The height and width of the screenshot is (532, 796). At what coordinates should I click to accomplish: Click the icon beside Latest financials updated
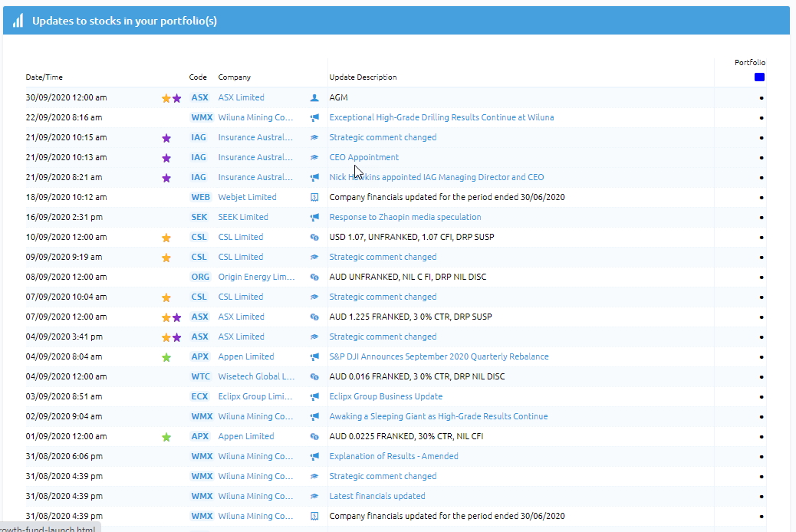pyautogui.click(x=314, y=497)
